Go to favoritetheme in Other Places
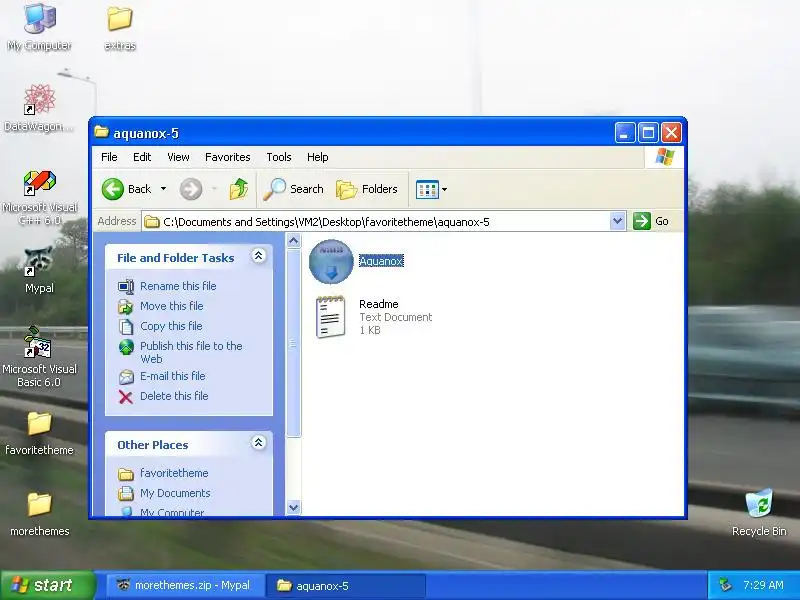Screen dimensions: 800x600 [163, 473]
